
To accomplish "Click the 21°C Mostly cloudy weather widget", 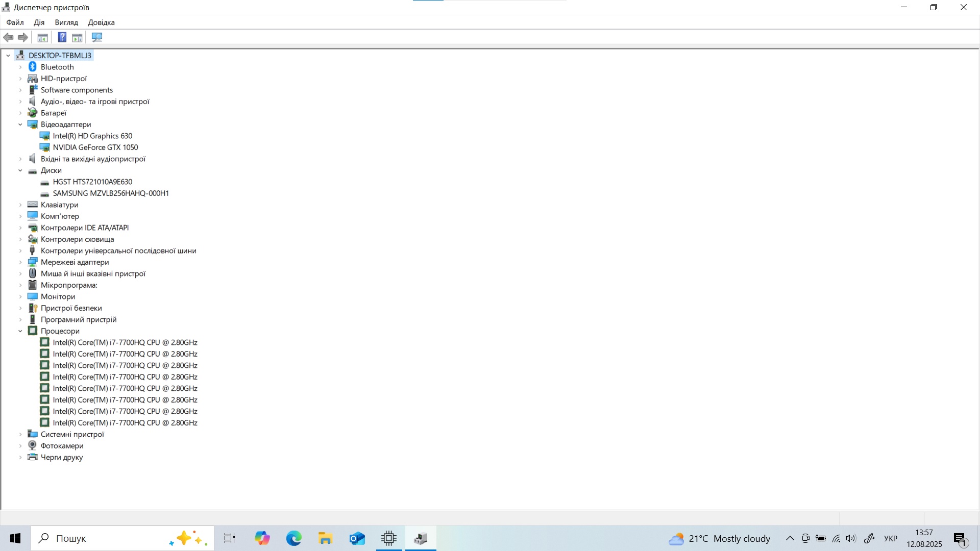I will click(x=720, y=539).
